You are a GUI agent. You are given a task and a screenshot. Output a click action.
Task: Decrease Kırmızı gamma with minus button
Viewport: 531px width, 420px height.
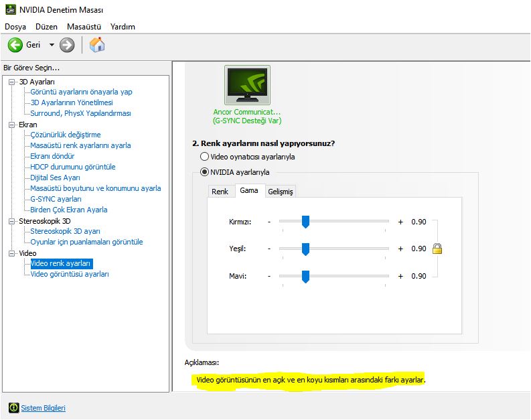(x=269, y=222)
